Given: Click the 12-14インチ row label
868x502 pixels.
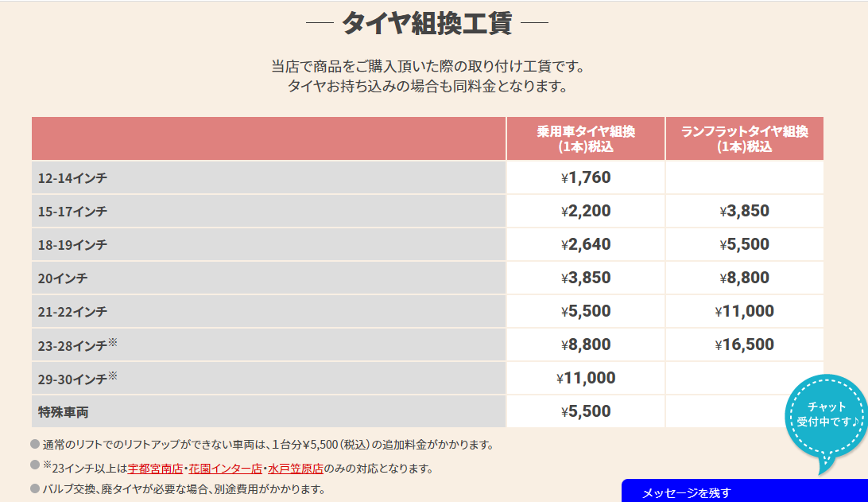Looking at the screenshot, I should [72, 178].
